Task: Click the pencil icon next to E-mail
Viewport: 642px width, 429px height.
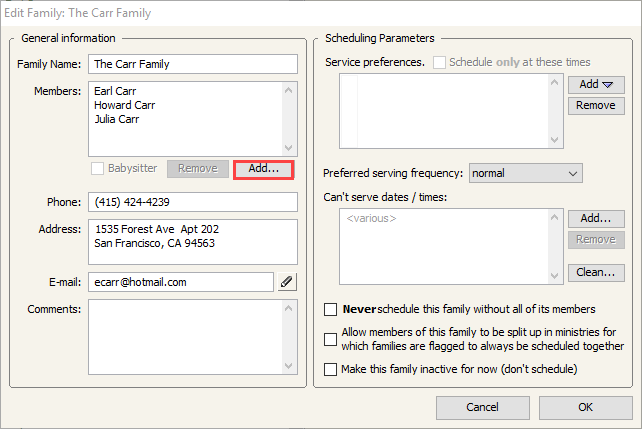Action: pyautogui.click(x=287, y=282)
